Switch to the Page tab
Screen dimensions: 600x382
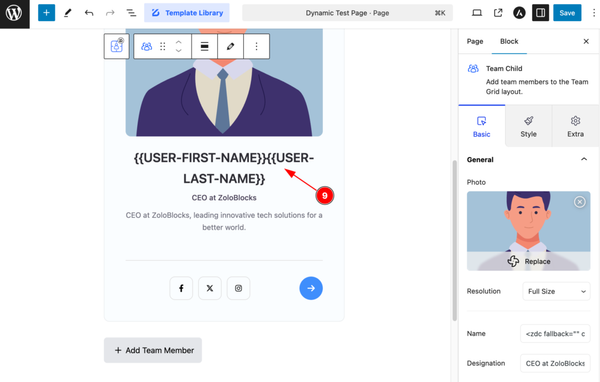(475, 41)
